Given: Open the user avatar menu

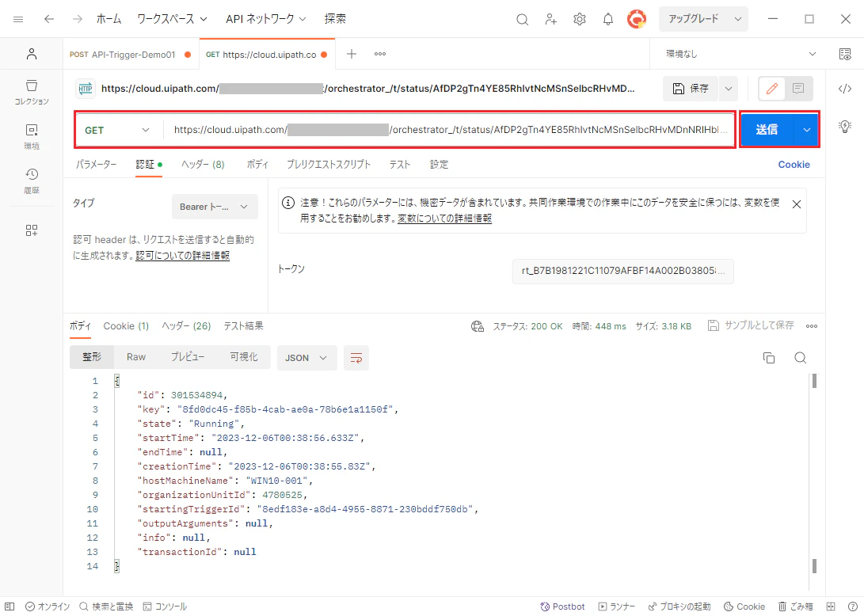Looking at the screenshot, I should (637, 19).
